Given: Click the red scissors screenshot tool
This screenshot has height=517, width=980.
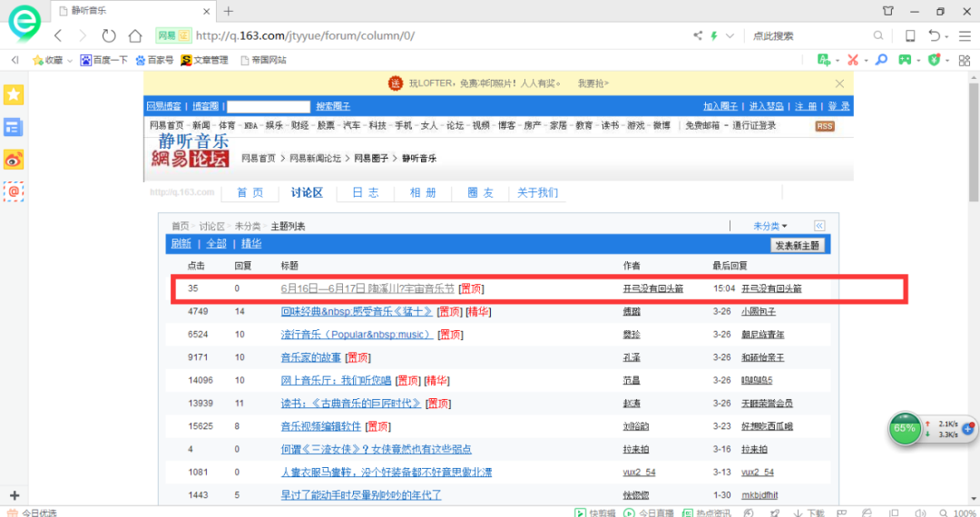Looking at the screenshot, I should [852, 60].
